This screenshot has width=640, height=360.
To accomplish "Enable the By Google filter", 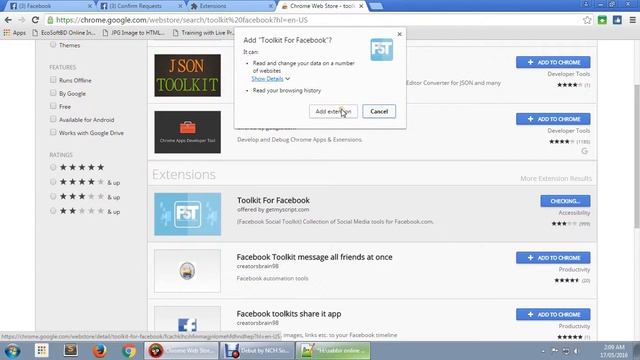I will pyautogui.click(x=53, y=93).
